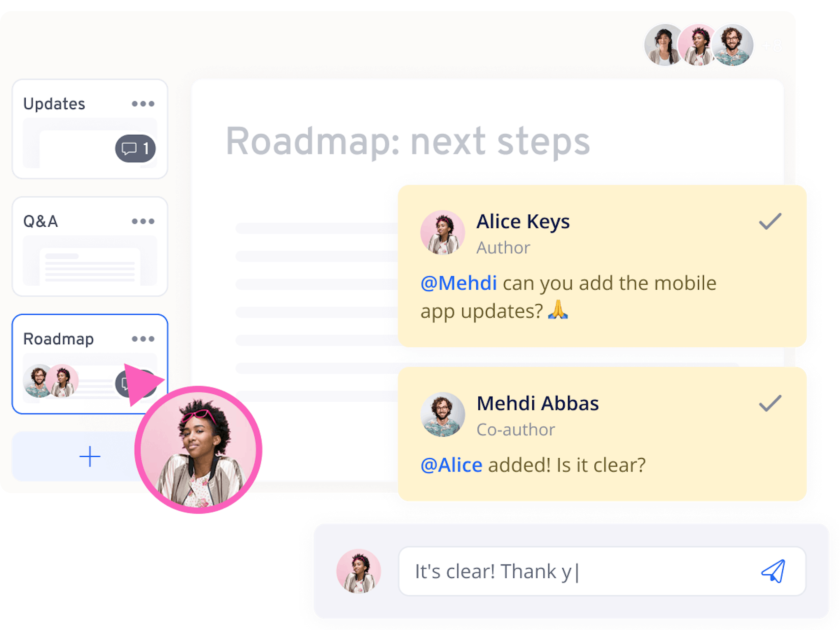Click the @Alice mention link
The height and width of the screenshot is (630, 840).
[451, 465]
